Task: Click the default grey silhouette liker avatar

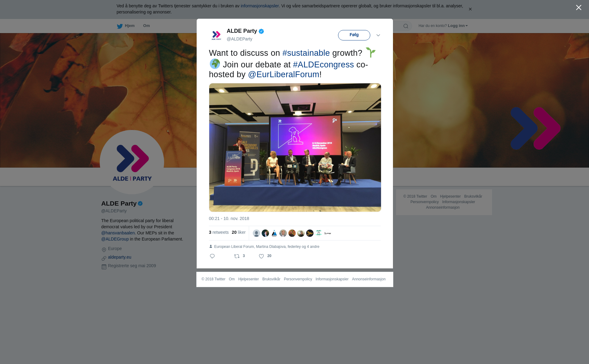Action: pyautogui.click(x=256, y=233)
